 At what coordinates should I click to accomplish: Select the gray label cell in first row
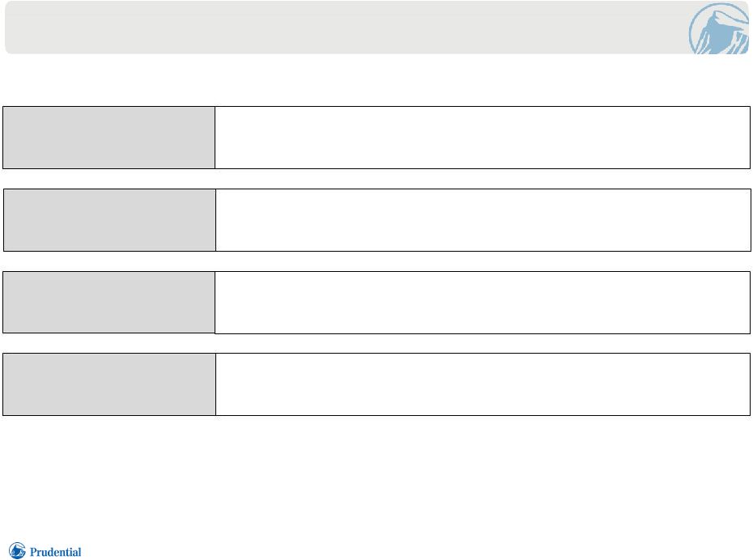point(109,138)
